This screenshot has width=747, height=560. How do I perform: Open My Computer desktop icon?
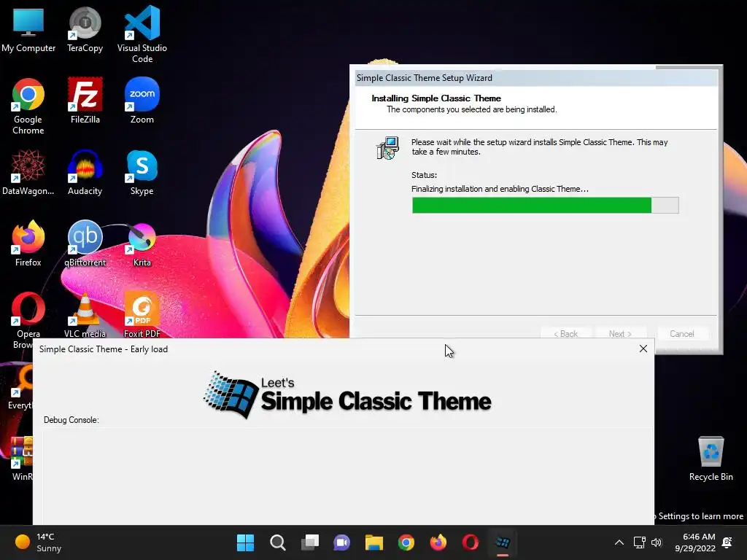28,29
